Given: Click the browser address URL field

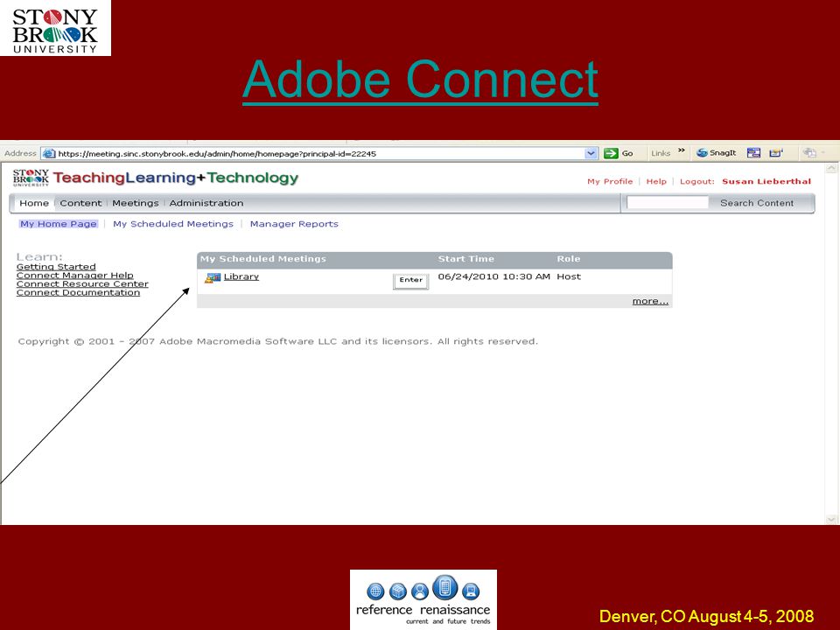Looking at the screenshot, I should coord(320,153).
